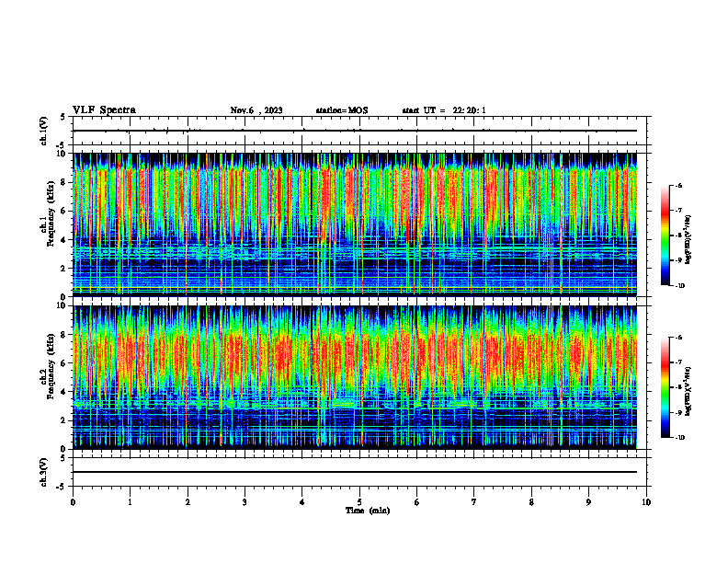
Task: Click the ch.2 color scale bar
Action: point(665,387)
